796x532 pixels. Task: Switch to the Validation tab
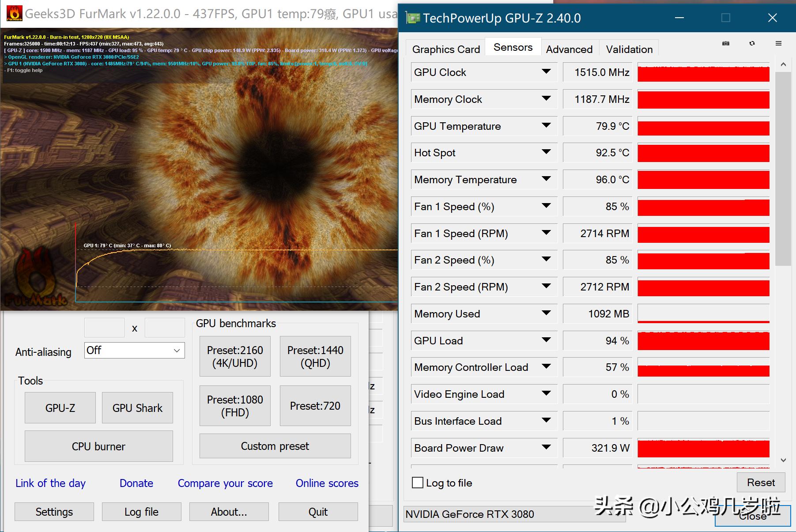629,49
